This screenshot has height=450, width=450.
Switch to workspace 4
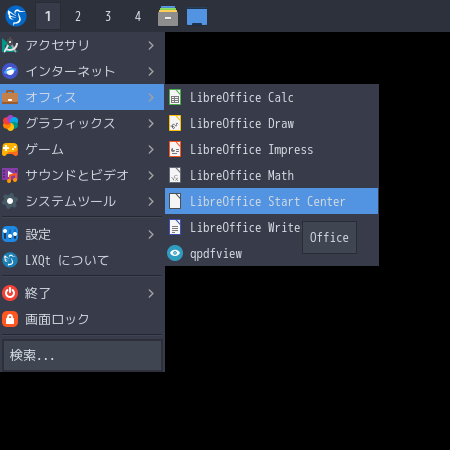pos(138,16)
